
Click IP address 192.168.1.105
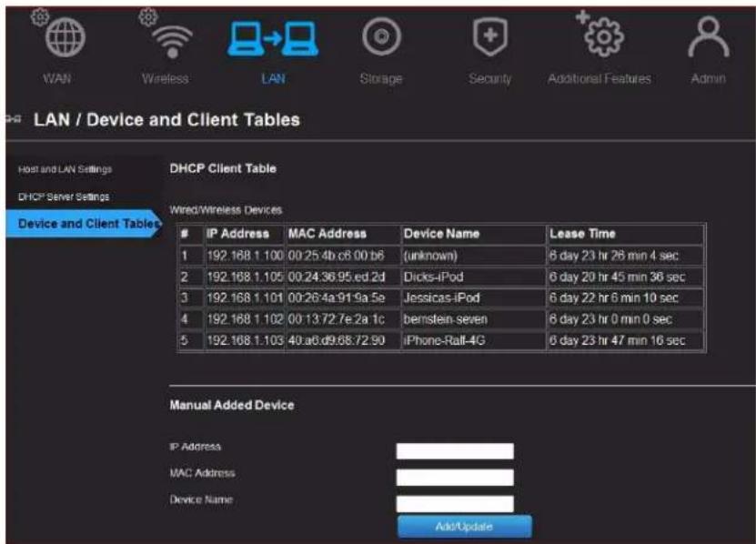245,277
